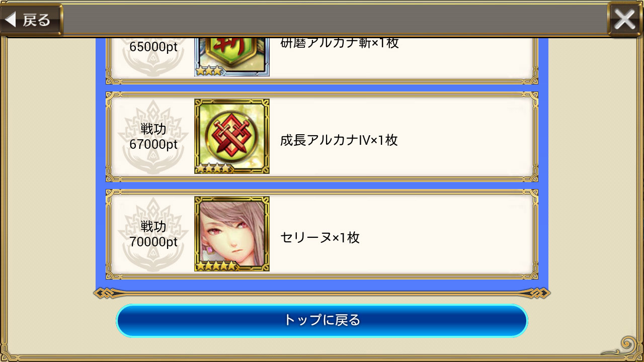Open the セリーヌ character portrait card
644x362 pixels.
[x=232, y=234]
